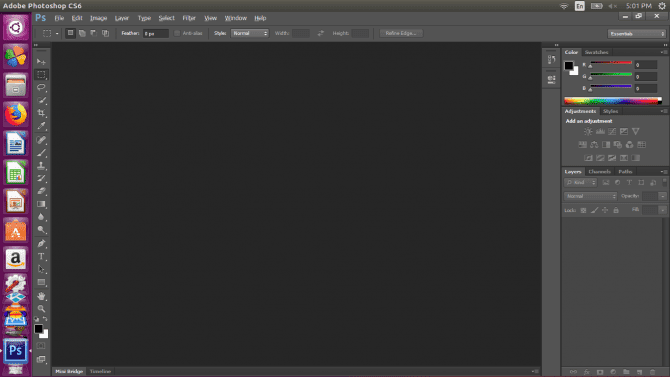
Task: Open the Fill dropdown arrow
Action: click(662, 210)
